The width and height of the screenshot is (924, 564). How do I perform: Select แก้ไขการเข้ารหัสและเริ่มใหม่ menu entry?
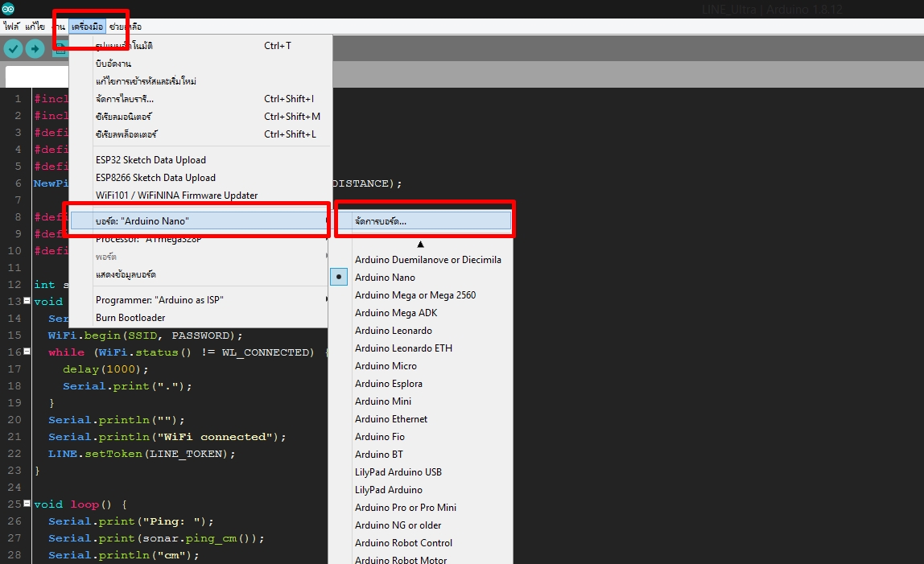point(199,80)
